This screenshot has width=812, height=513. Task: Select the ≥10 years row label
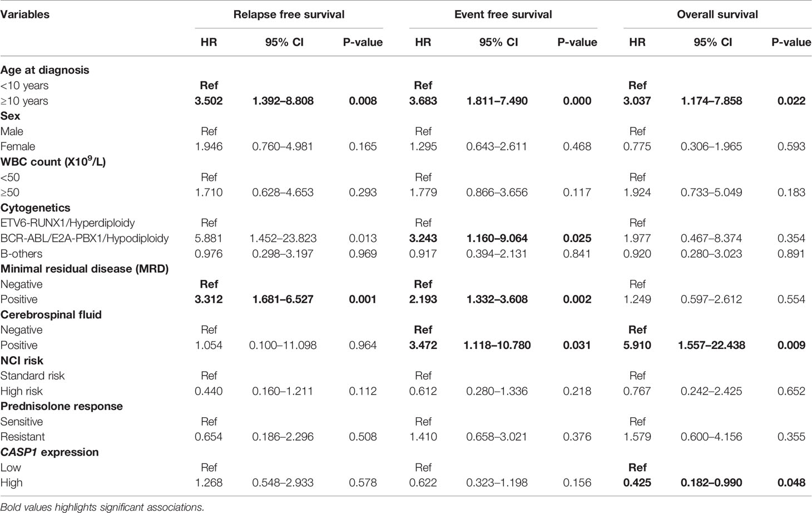[x=24, y=101]
